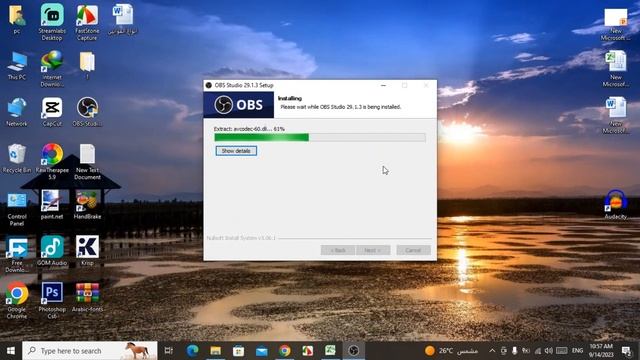Viewport: 640px width, 360px height.
Task: Select the Control Panel desktop icon
Action: (x=17, y=208)
